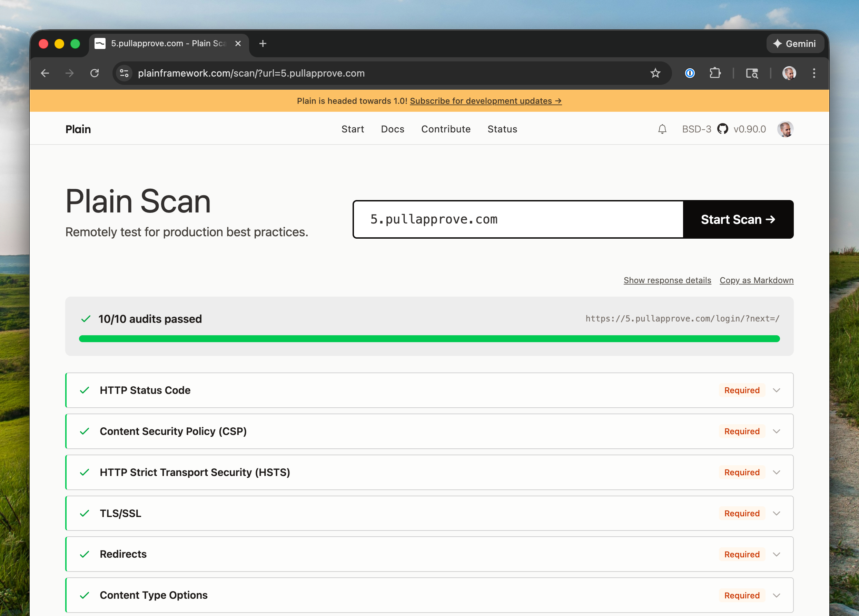Open the browser extensions puzzle icon

[714, 73]
